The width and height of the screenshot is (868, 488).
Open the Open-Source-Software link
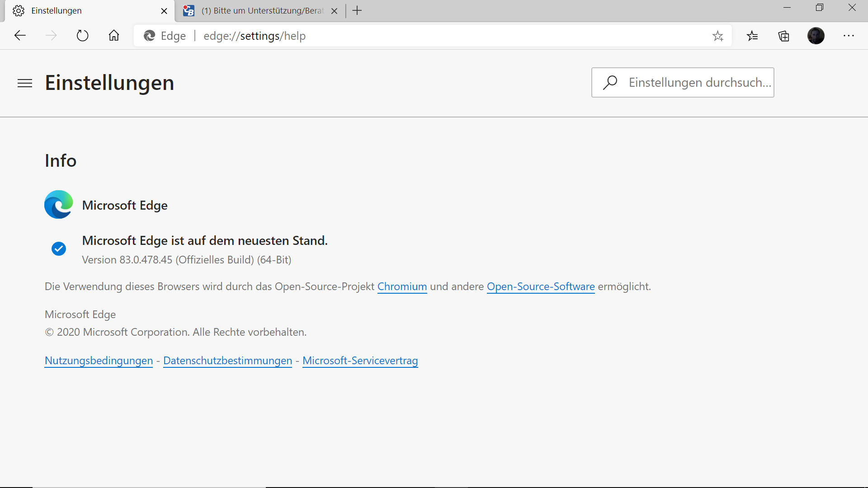point(541,286)
